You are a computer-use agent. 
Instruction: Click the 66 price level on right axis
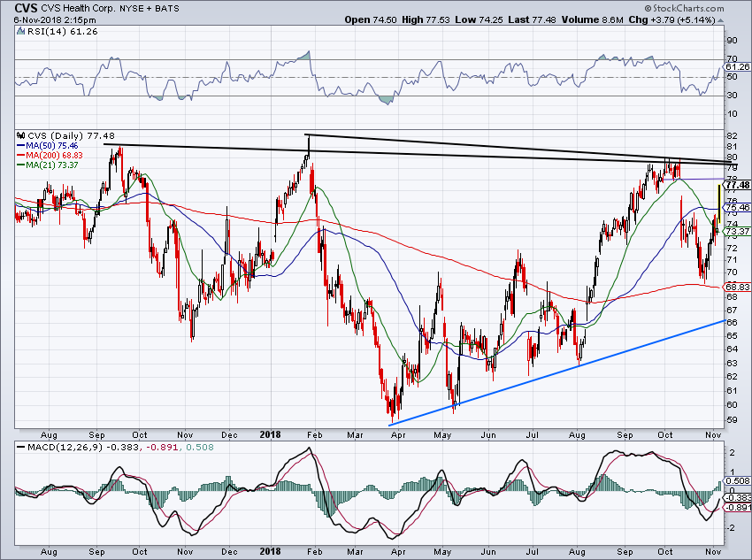click(x=733, y=323)
